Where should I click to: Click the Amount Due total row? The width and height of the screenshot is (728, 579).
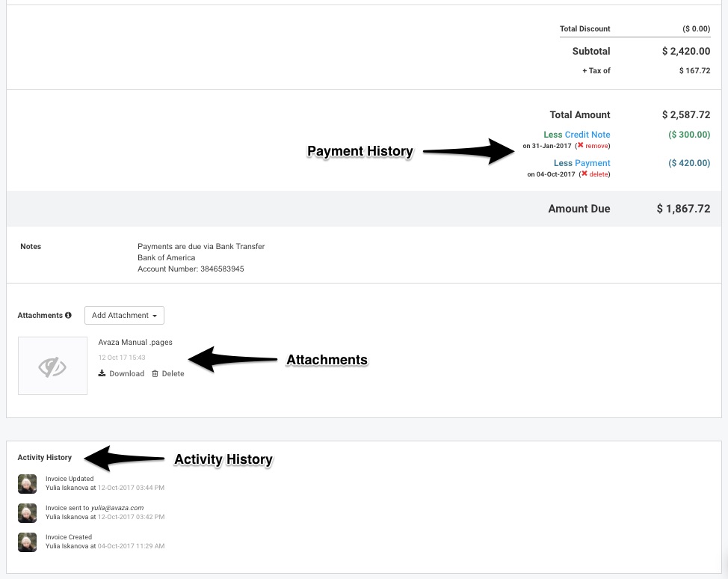pos(364,209)
